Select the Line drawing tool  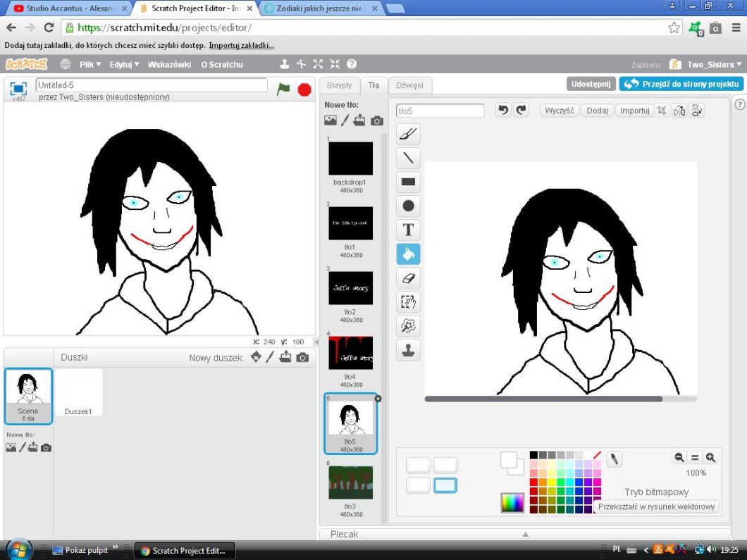pos(408,157)
